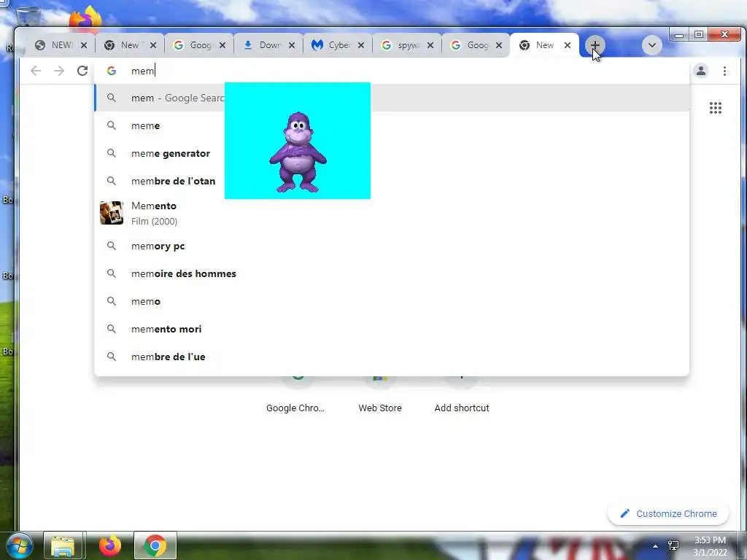Click the Google icon in the address bar

112,71
